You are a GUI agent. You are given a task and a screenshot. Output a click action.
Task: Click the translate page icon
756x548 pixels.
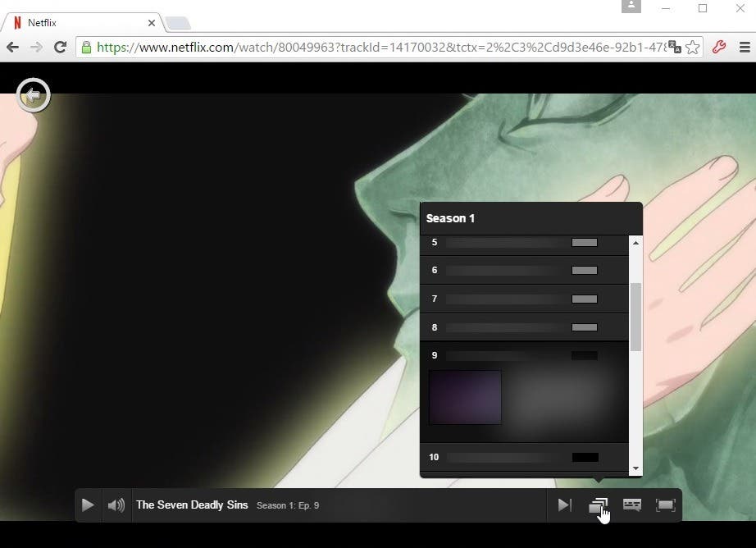point(675,48)
